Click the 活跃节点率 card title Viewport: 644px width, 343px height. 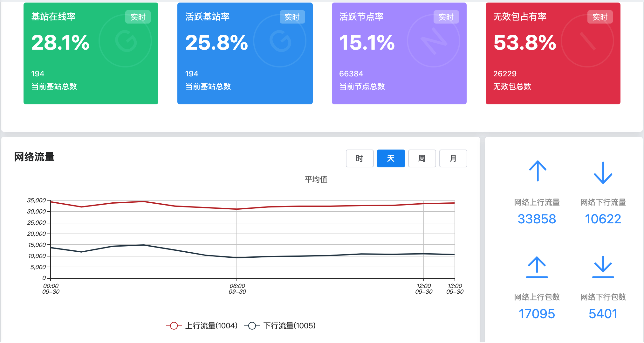pyautogui.click(x=361, y=17)
